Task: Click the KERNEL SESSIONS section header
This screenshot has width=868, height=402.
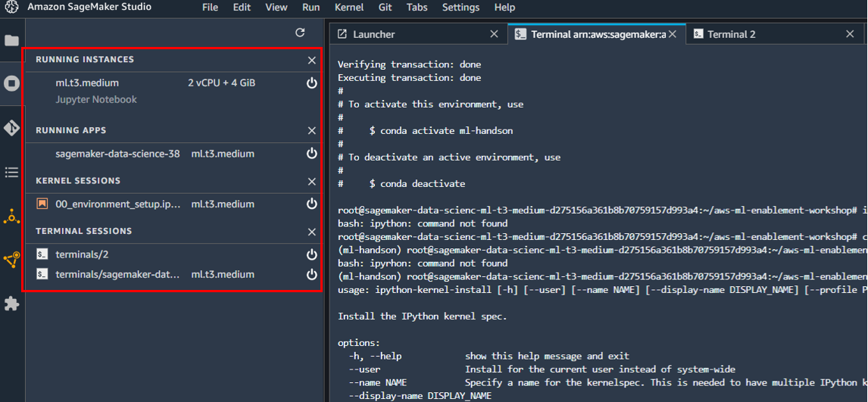Action: tap(77, 181)
